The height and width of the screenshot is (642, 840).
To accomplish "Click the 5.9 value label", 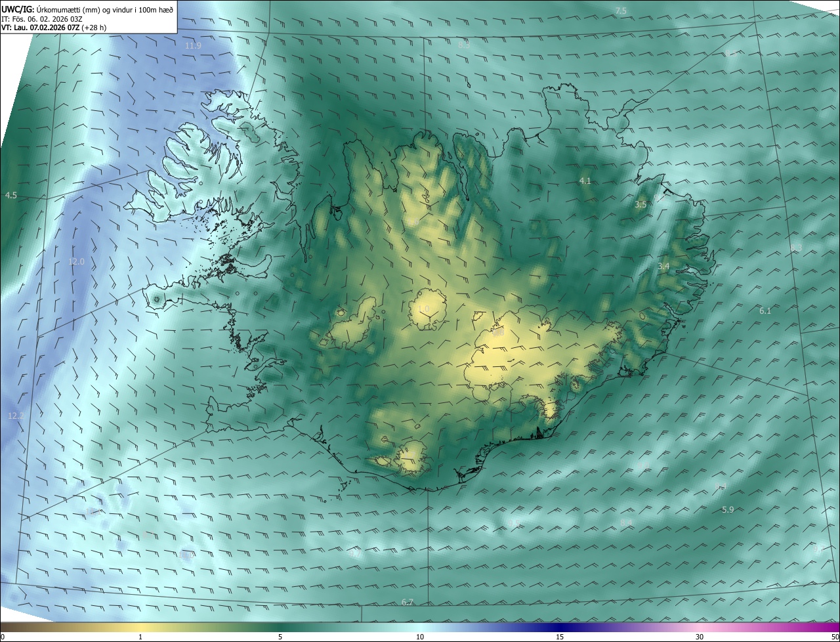I will (728, 509).
